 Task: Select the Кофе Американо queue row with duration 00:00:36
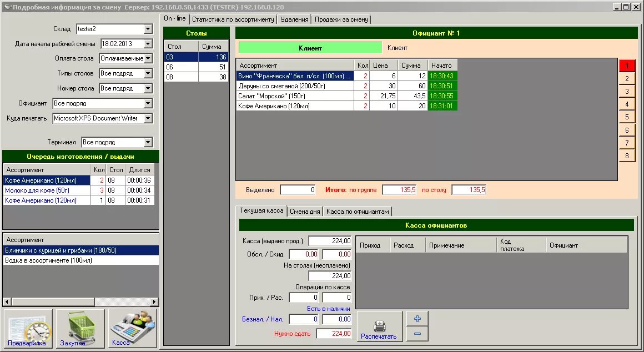(79, 180)
